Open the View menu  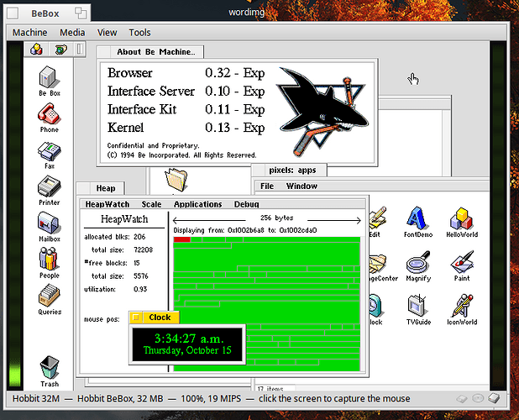click(107, 33)
